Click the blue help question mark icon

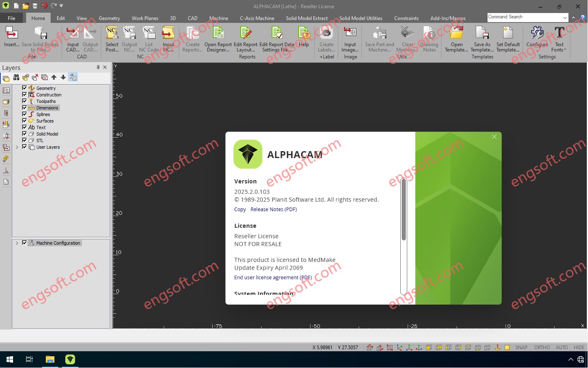583,18
